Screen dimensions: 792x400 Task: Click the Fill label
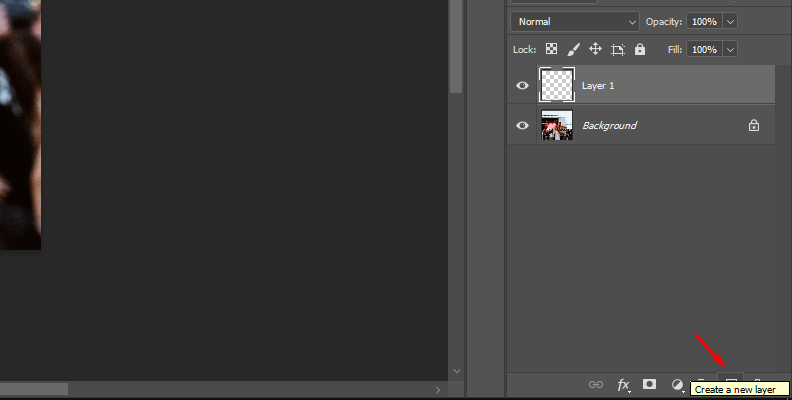pyautogui.click(x=675, y=49)
